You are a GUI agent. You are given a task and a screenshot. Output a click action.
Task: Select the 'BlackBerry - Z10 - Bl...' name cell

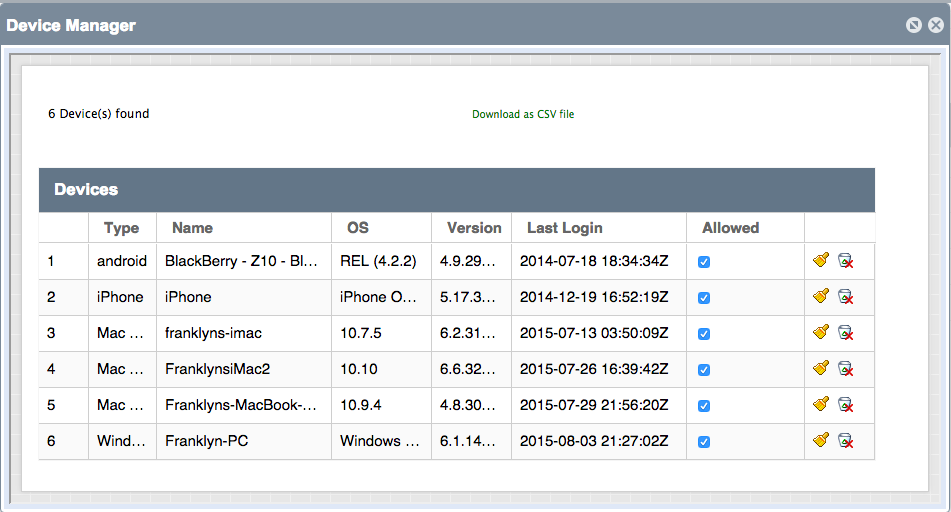click(244, 261)
